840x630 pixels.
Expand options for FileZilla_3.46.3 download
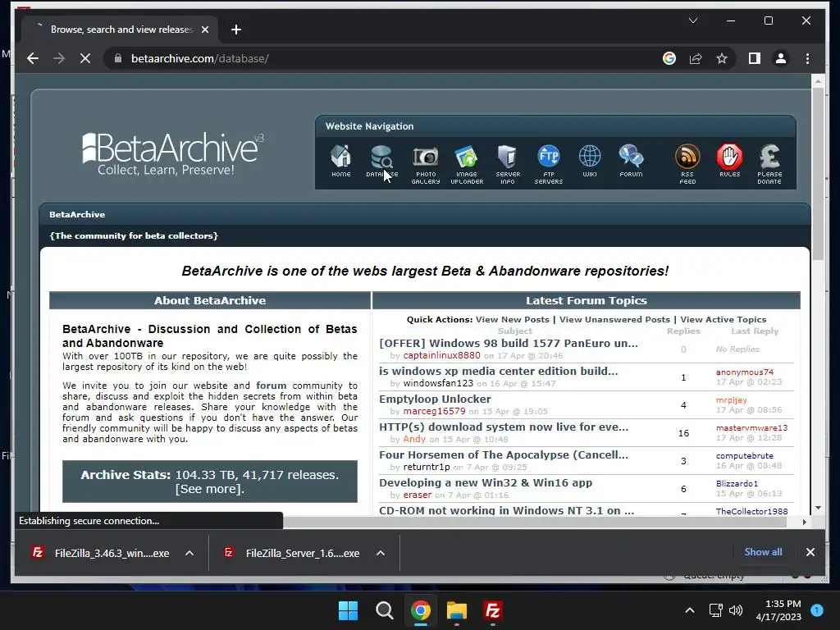[189, 553]
